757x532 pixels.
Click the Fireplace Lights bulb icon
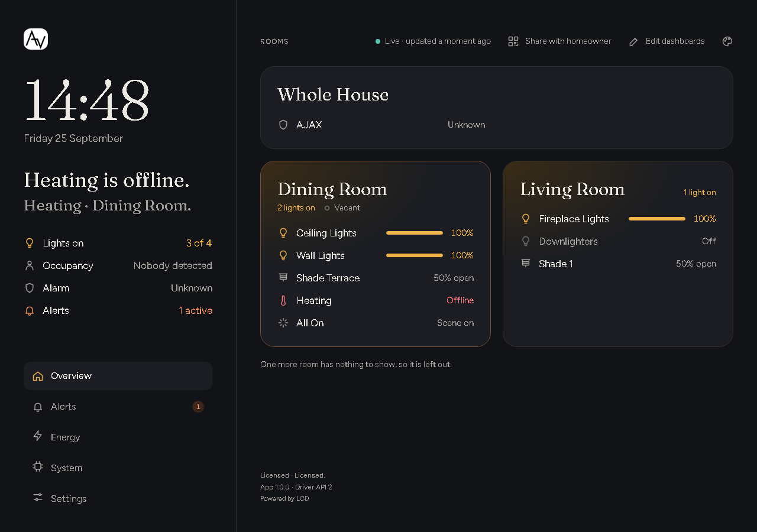click(x=526, y=219)
